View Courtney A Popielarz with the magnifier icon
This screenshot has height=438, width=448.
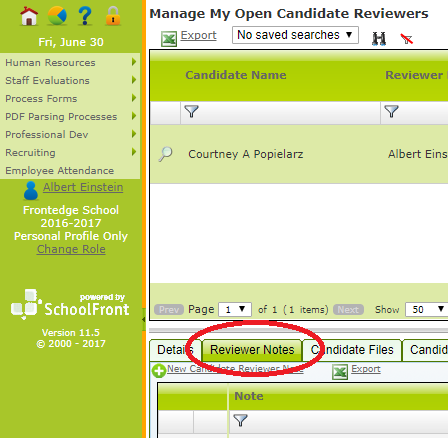coord(165,154)
